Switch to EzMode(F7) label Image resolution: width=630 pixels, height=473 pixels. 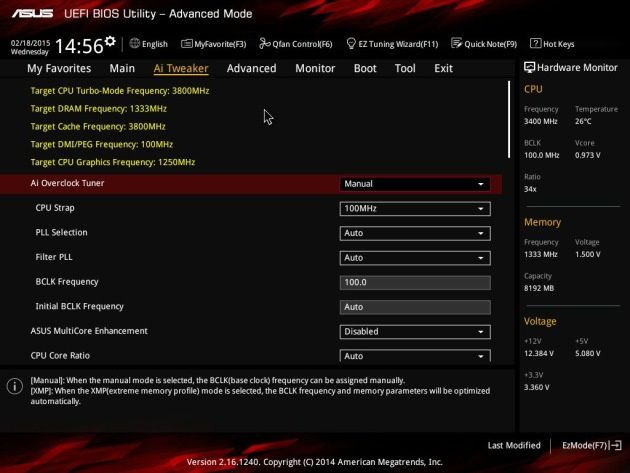(x=585, y=445)
